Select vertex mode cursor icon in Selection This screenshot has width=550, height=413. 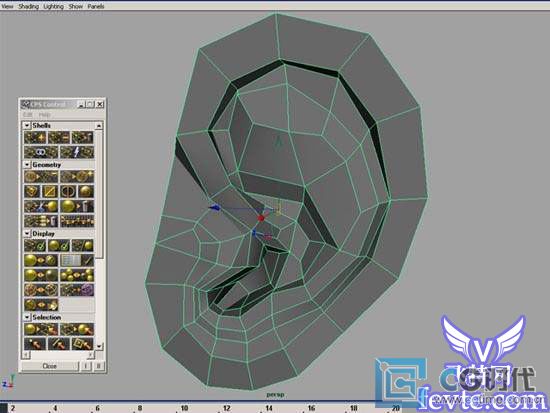point(35,344)
